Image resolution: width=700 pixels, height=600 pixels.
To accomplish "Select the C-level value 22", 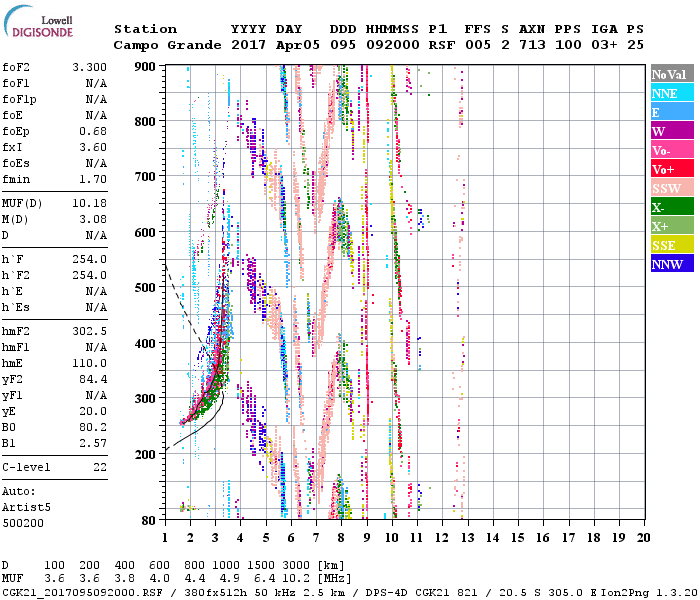I will click(x=99, y=467).
